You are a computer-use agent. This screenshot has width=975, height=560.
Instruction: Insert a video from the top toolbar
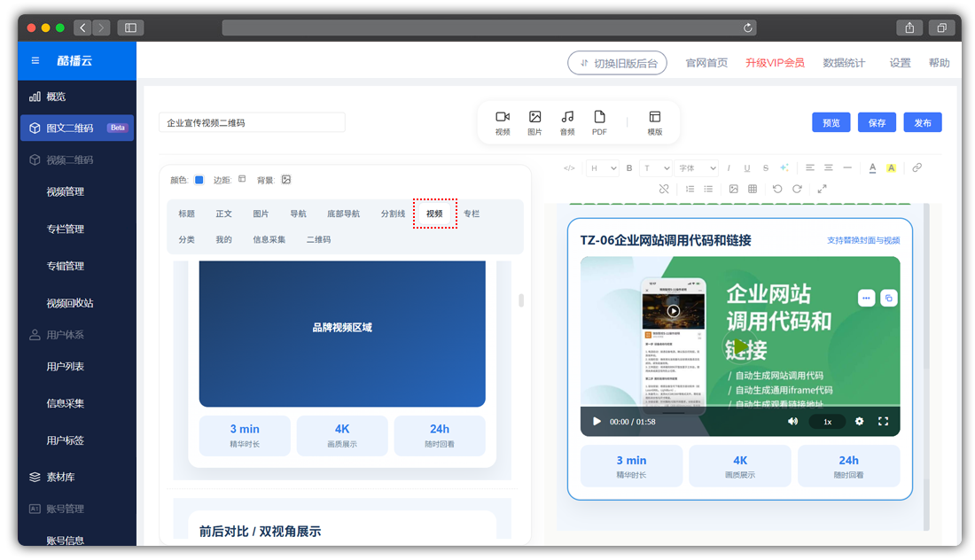pyautogui.click(x=503, y=122)
